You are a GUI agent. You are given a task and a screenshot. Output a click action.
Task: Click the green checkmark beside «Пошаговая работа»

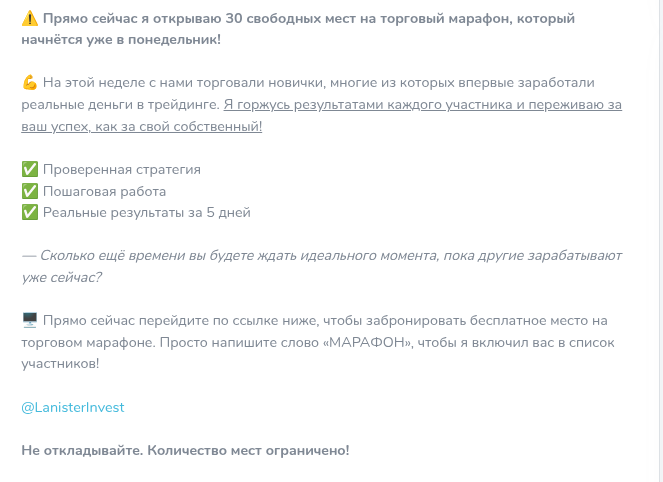(29, 191)
